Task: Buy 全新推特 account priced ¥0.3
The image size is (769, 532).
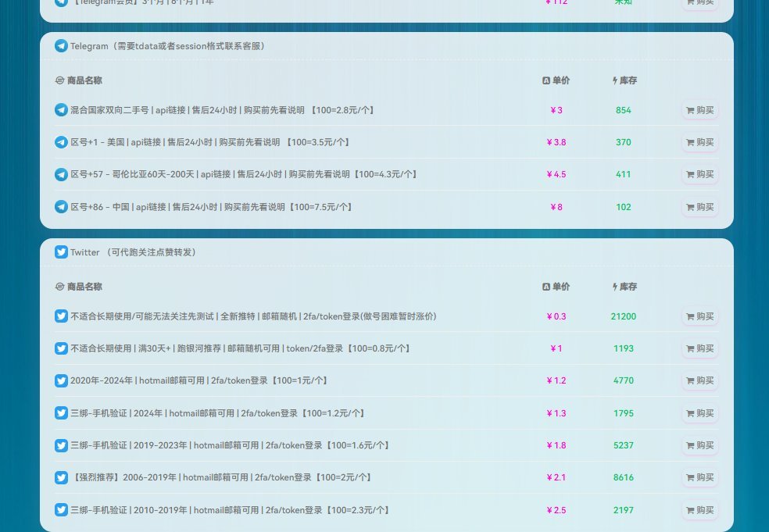Action: (700, 316)
